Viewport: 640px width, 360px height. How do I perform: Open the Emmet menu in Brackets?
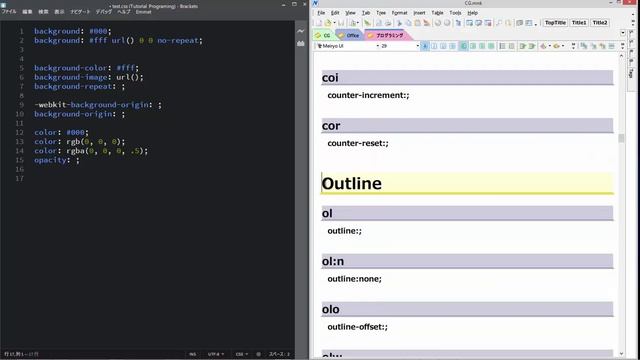(x=143, y=12)
